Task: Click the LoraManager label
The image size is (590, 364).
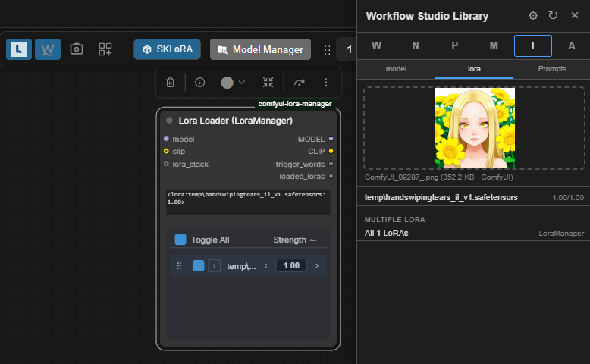Action: 561,234
